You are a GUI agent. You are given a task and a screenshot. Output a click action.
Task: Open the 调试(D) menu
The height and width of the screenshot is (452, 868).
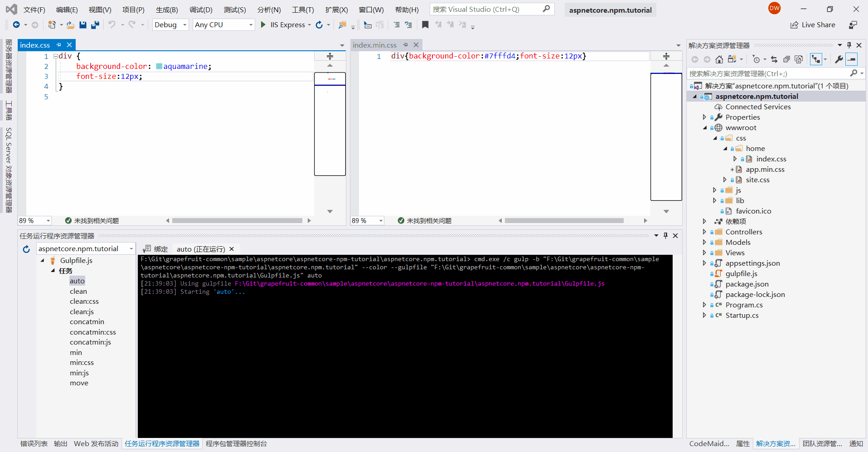point(201,10)
